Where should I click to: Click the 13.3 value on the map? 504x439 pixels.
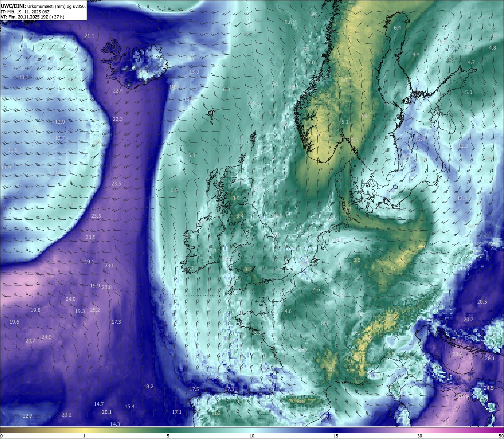click(24, 78)
